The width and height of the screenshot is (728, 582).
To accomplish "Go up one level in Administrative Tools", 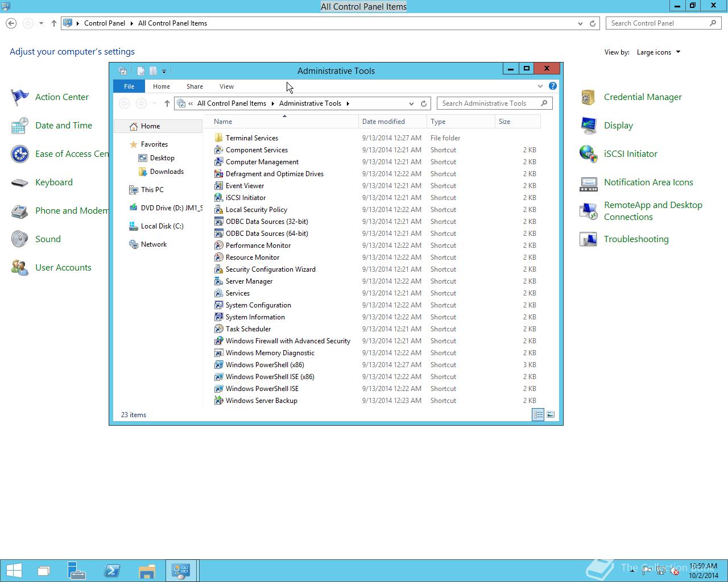I will (x=167, y=103).
